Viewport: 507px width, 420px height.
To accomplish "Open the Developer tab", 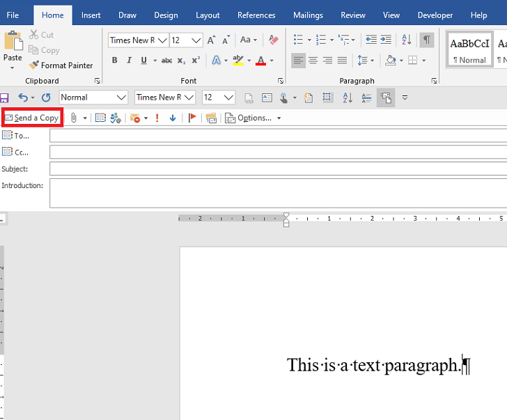I will tap(435, 15).
